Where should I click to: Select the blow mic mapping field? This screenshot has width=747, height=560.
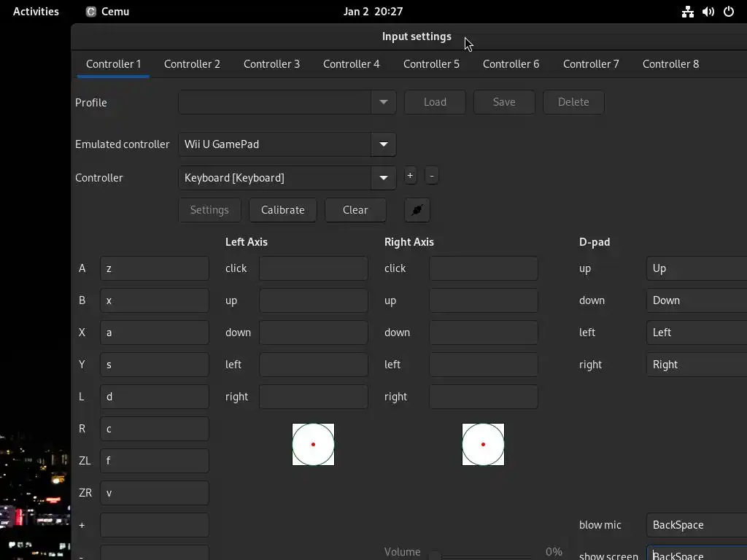pos(697,525)
